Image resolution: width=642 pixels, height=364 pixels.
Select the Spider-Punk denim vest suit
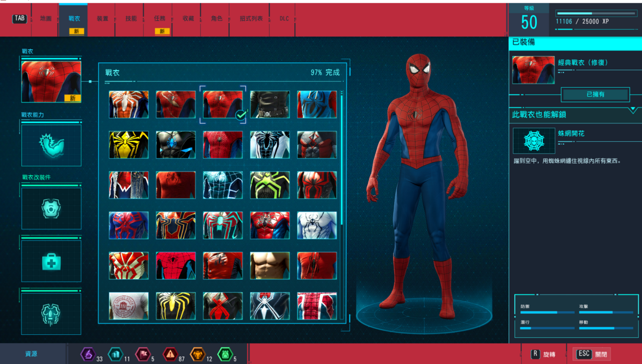tap(128, 185)
